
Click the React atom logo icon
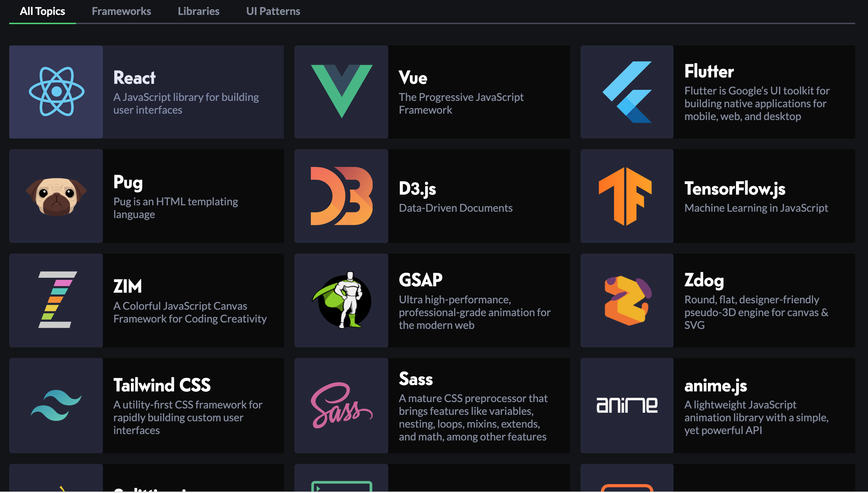[x=56, y=92]
